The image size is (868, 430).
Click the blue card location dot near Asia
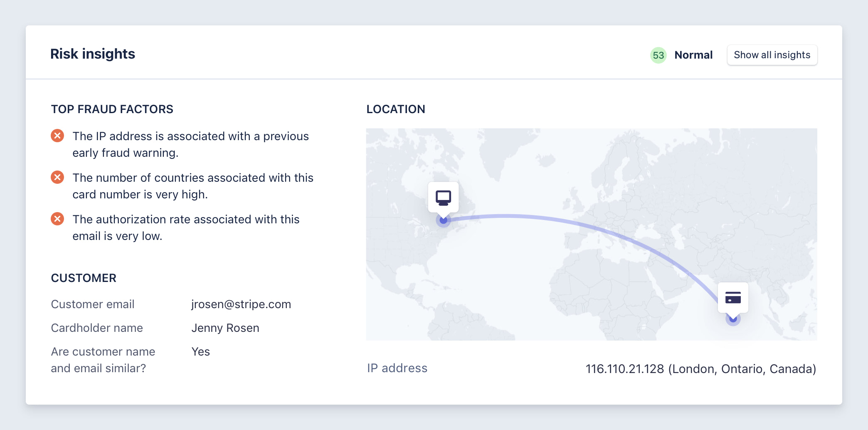pyautogui.click(x=733, y=319)
